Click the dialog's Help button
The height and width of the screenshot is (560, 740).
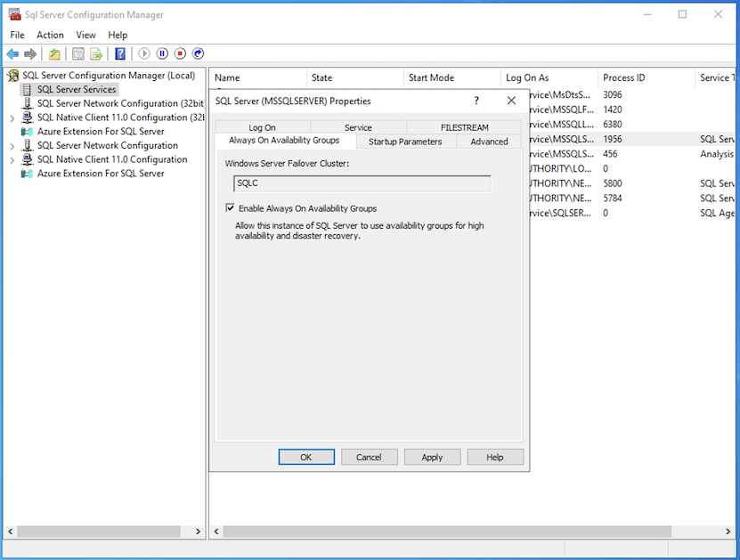click(495, 457)
